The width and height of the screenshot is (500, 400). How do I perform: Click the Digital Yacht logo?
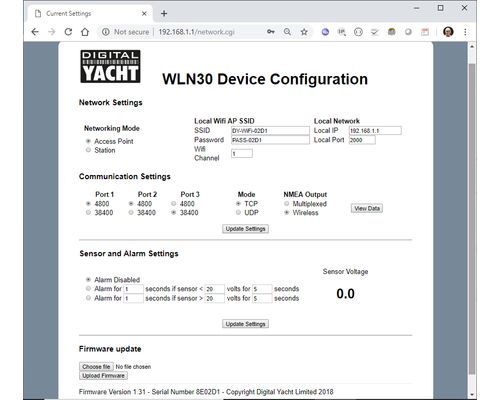[110, 66]
